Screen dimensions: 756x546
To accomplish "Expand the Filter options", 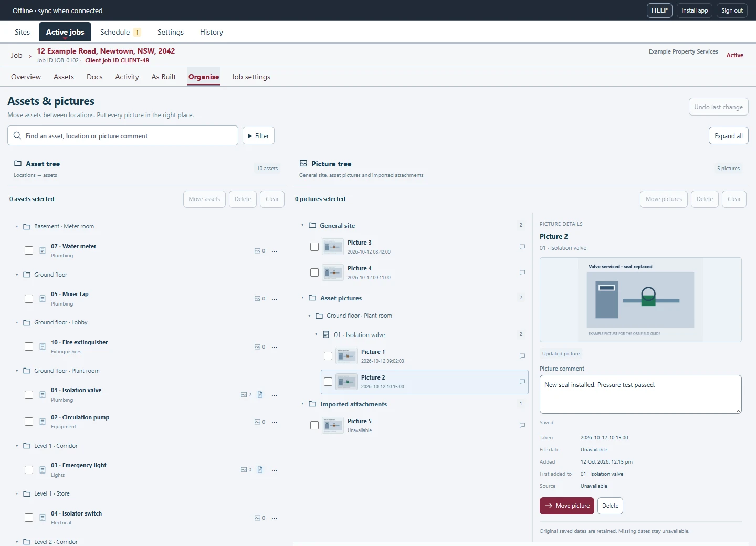I will [x=258, y=135].
